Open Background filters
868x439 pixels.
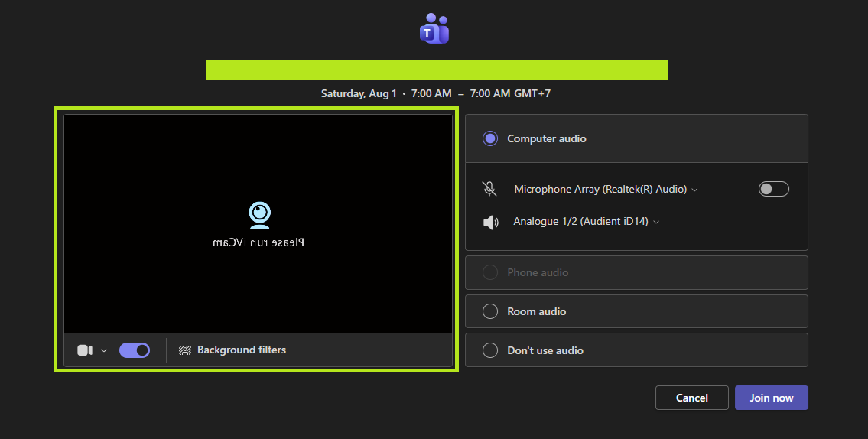[x=232, y=350]
